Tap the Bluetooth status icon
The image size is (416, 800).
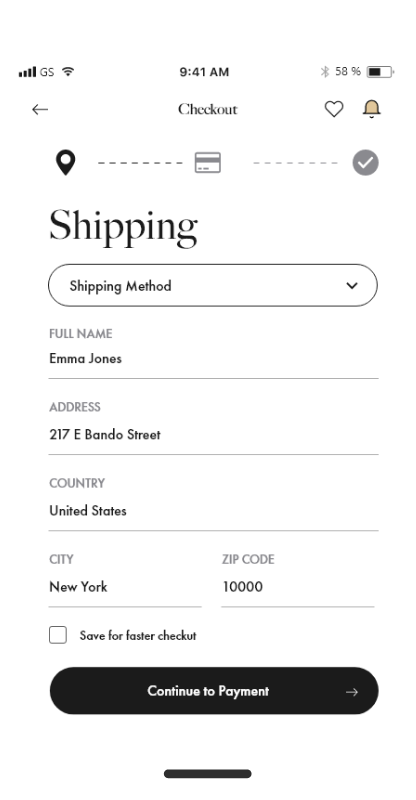pyautogui.click(x=325, y=72)
